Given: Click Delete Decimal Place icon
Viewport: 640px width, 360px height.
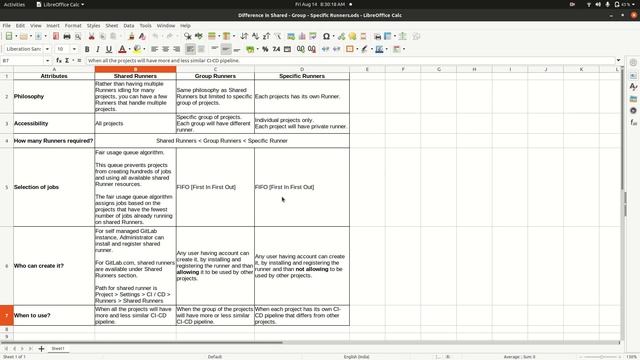Looking at the screenshot, I should [x=312, y=49].
